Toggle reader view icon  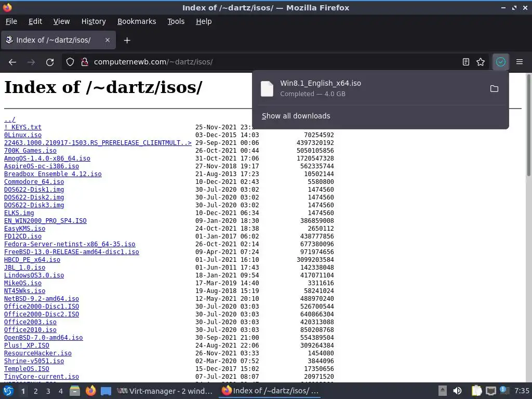466,62
